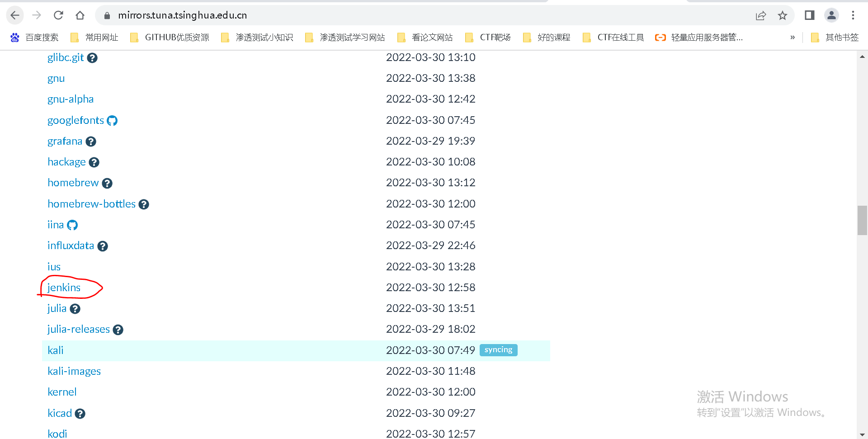The height and width of the screenshot is (439, 868).
Task: Open the iina mirror link
Action: 56,225
